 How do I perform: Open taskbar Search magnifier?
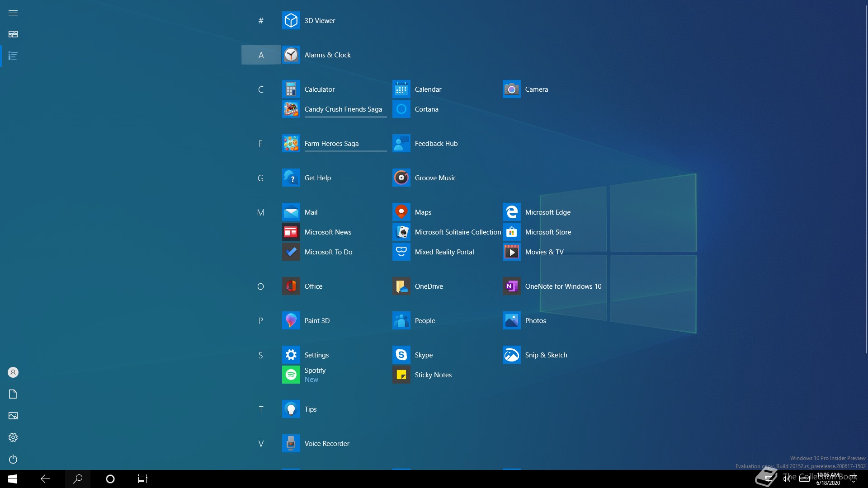point(78,479)
